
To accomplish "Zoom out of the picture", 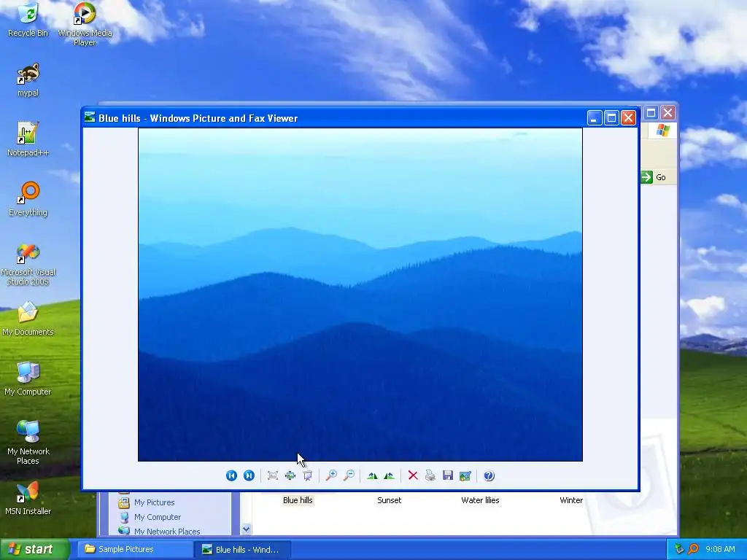I will 349,475.
